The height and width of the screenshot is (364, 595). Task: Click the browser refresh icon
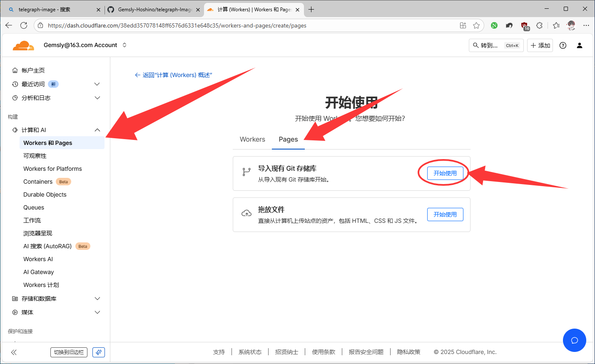click(x=24, y=25)
